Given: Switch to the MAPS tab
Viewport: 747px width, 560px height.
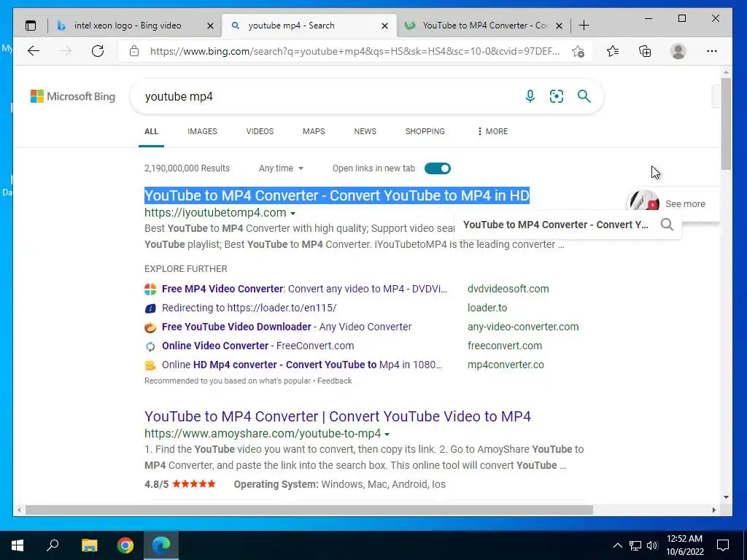Looking at the screenshot, I should (x=314, y=131).
